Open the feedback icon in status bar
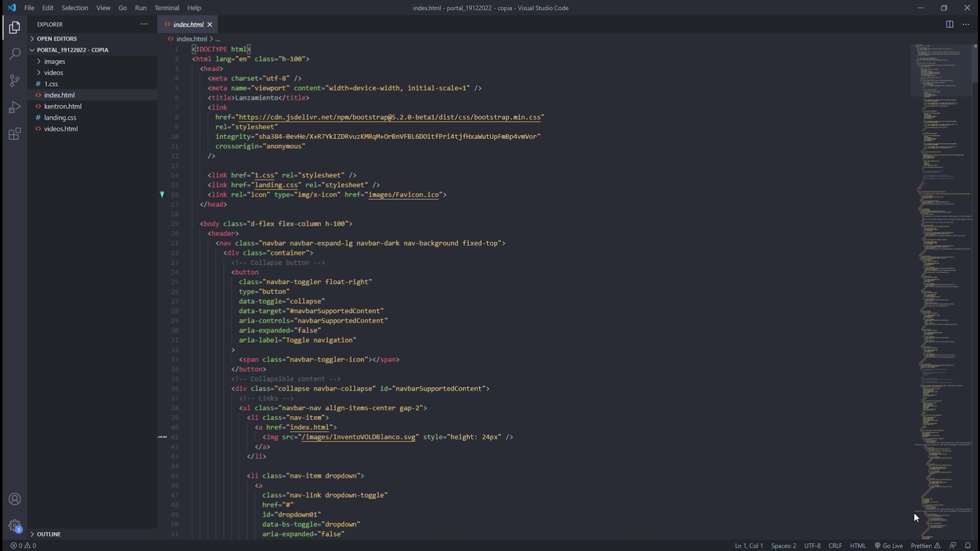The width and height of the screenshot is (980, 551). (952, 545)
